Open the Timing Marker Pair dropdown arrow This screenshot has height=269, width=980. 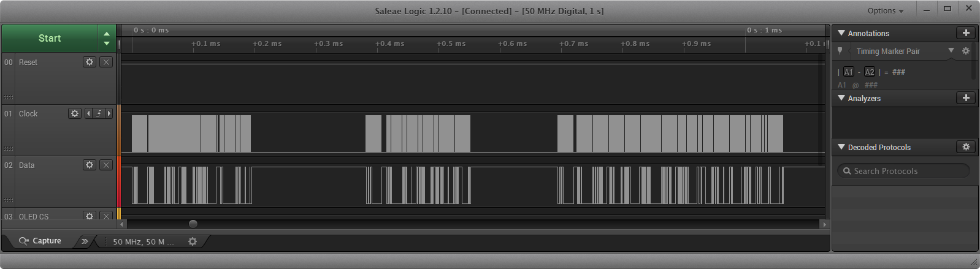(x=951, y=51)
